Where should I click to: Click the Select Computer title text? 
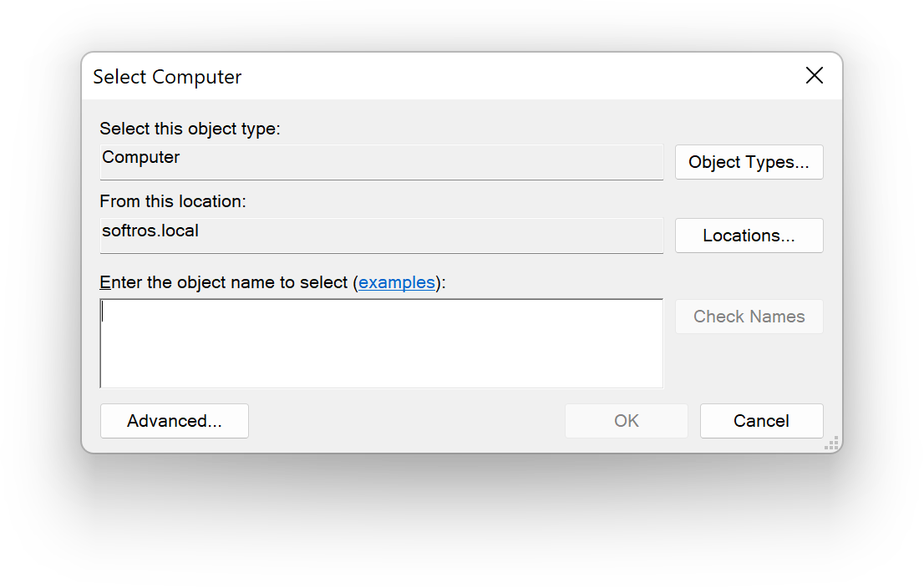(166, 77)
